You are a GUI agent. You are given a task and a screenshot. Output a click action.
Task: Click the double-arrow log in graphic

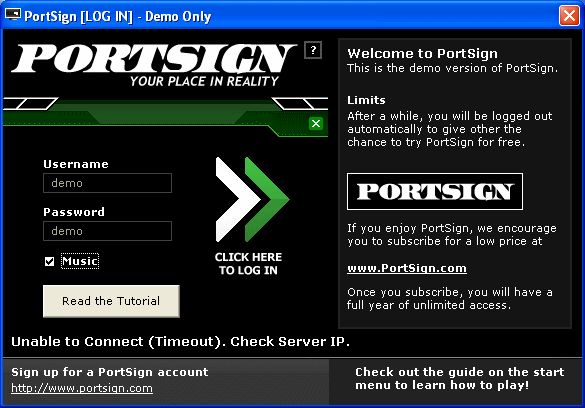(253, 200)
